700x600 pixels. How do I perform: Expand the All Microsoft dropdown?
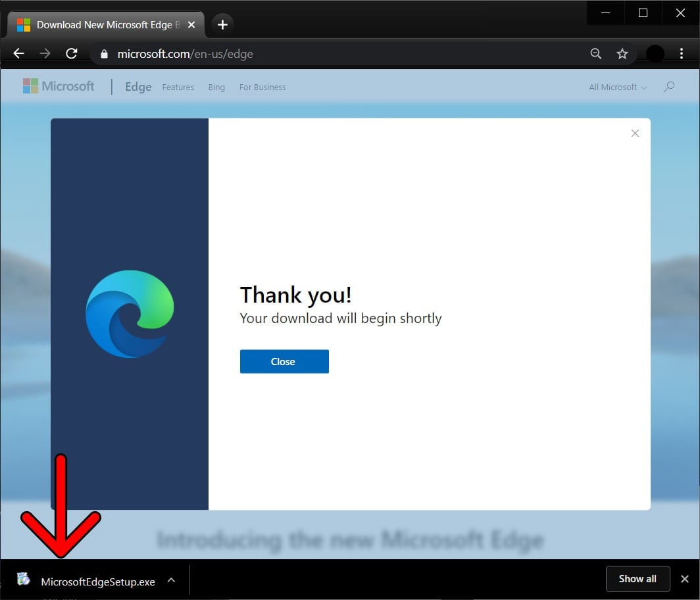pos(617,87)
